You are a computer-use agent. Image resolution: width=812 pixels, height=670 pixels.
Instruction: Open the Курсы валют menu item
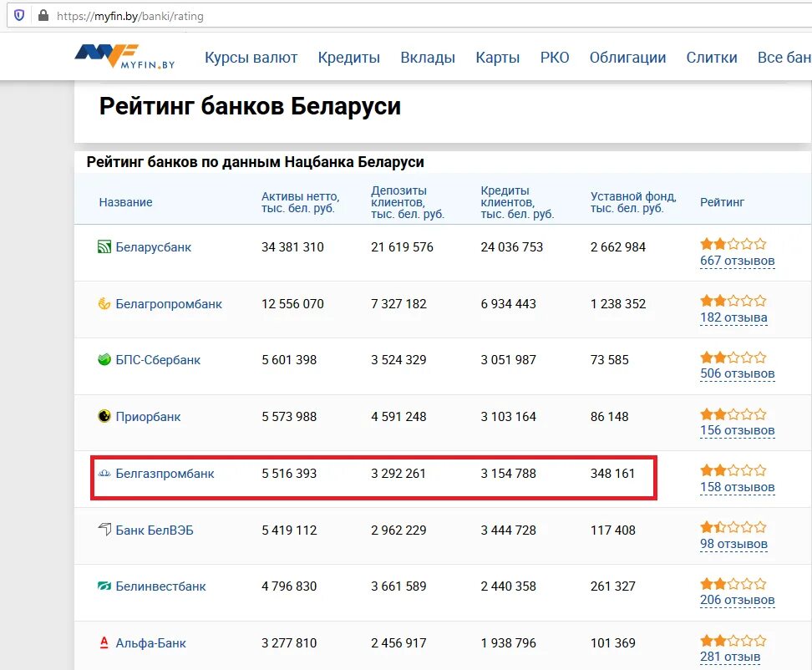click(x=251, y=58)
